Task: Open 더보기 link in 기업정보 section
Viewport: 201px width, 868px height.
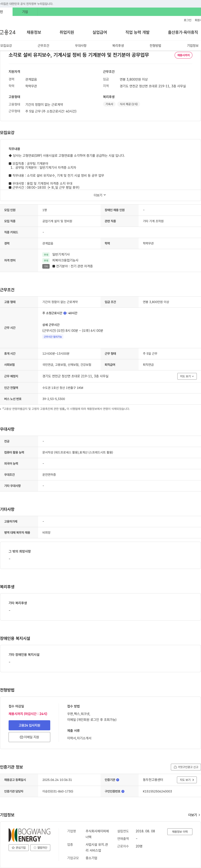Action: click(194, 815)
